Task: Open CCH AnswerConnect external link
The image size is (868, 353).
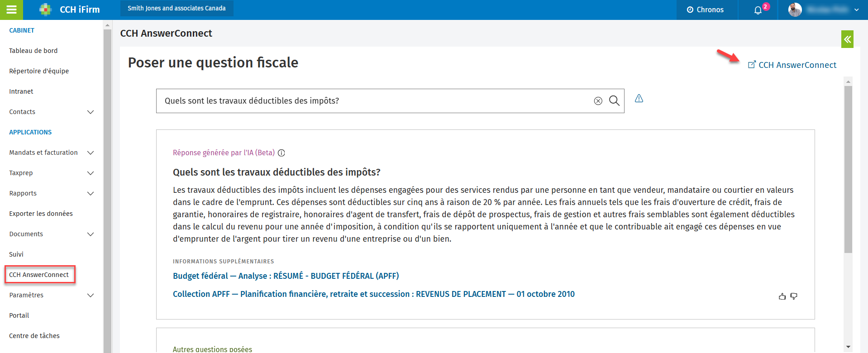Action: (792, 65)
